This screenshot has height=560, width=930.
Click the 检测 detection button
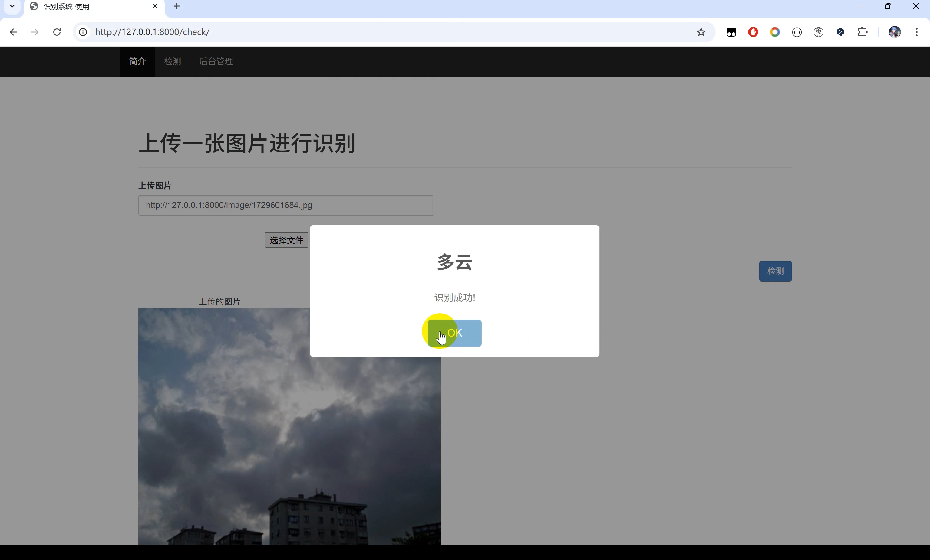pyautogui.click(x=775, y=271)
